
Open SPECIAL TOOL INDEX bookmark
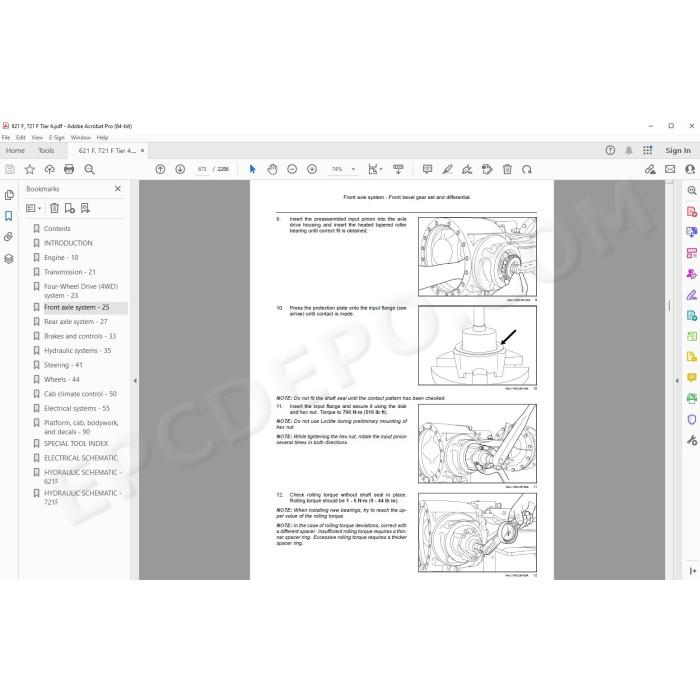click(76, 443)
